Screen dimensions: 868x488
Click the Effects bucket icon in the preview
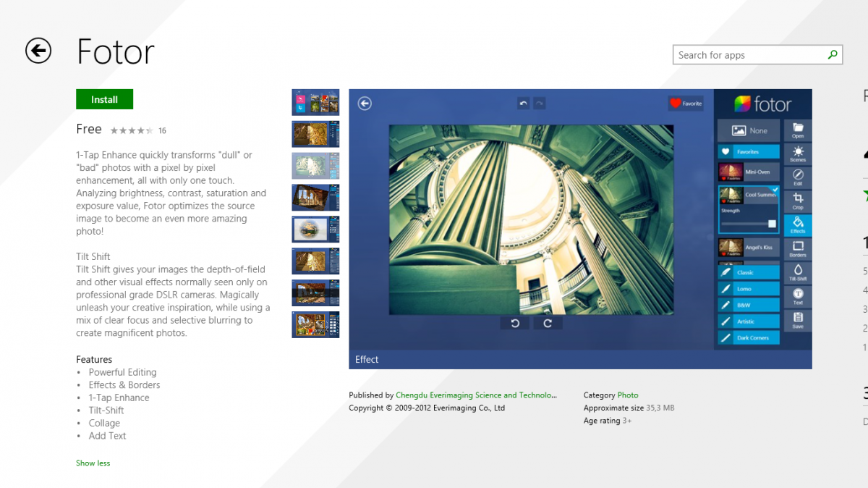(x=798, y=225)
